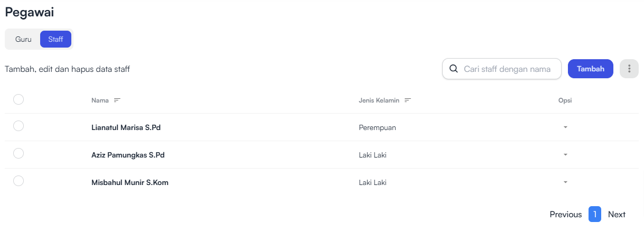Open the three-dot more options menu

coord(629,69)
